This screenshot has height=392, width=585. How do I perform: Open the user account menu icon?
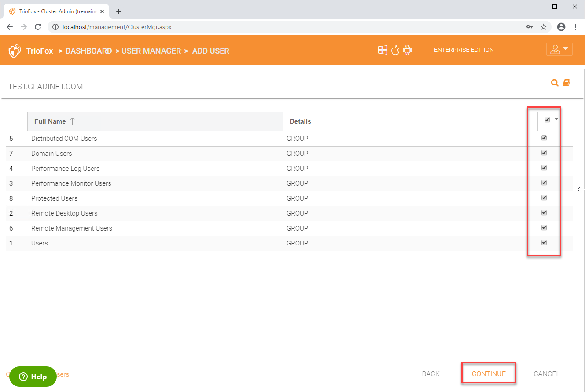(x=559, y=49)
